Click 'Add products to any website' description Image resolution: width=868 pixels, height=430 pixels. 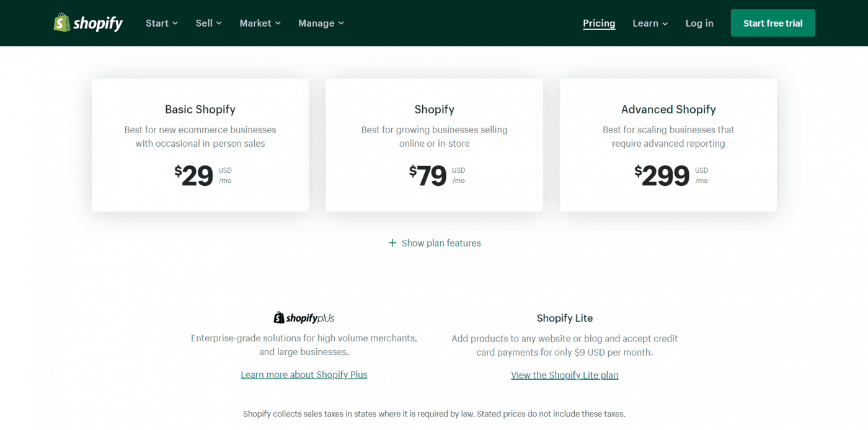565,345
